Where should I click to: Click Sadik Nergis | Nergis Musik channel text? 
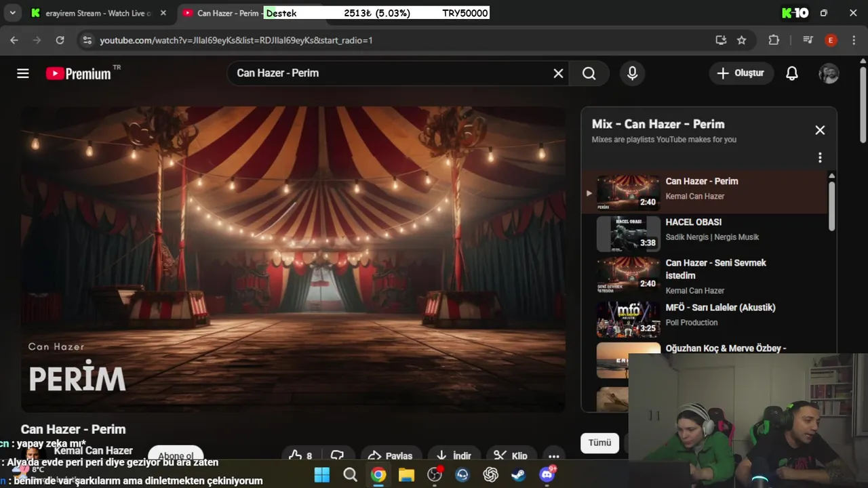pyautogui.click(x=712, y=237)
